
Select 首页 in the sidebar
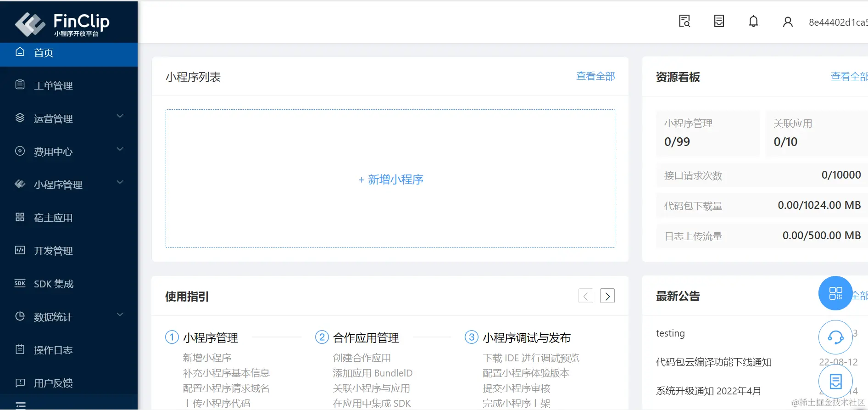(69, 55)
